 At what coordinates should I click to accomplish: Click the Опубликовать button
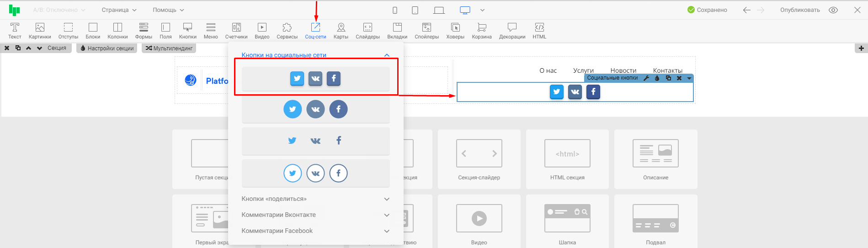click(x=800, y=10)
